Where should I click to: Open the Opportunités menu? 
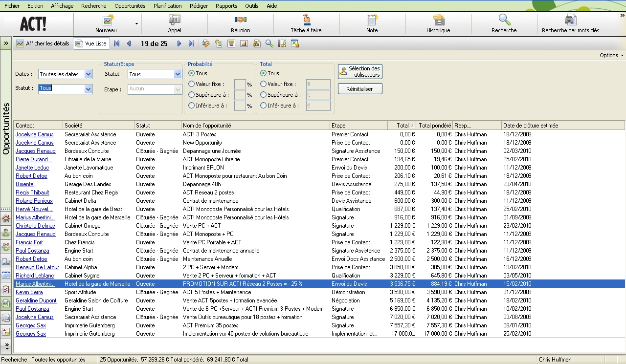(130, 6)
